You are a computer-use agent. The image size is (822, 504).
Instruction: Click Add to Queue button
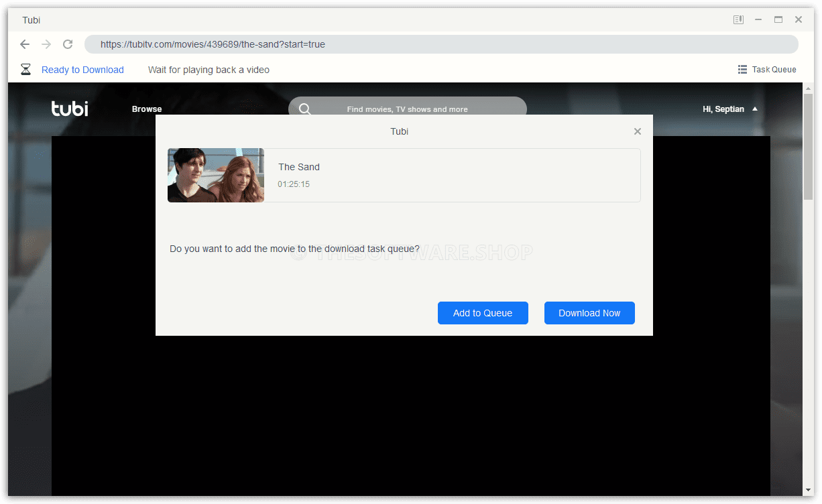pos(483,313)
